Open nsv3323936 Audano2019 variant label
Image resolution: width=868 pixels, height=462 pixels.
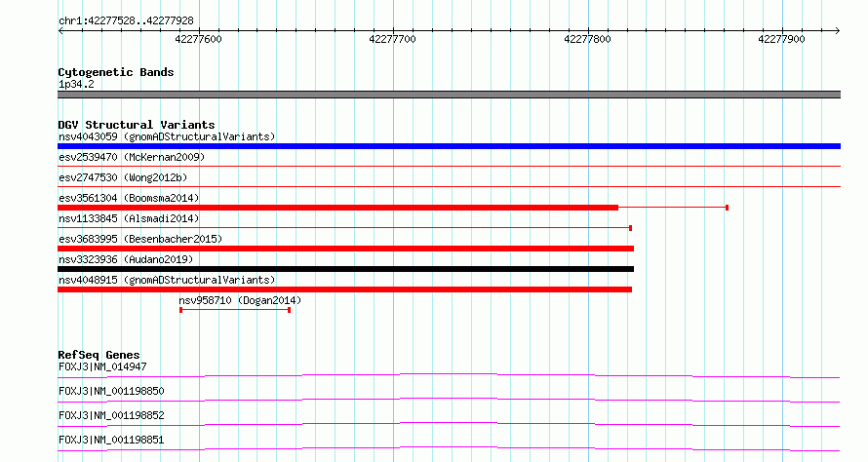pyautogui.click(x=126, y=259)
